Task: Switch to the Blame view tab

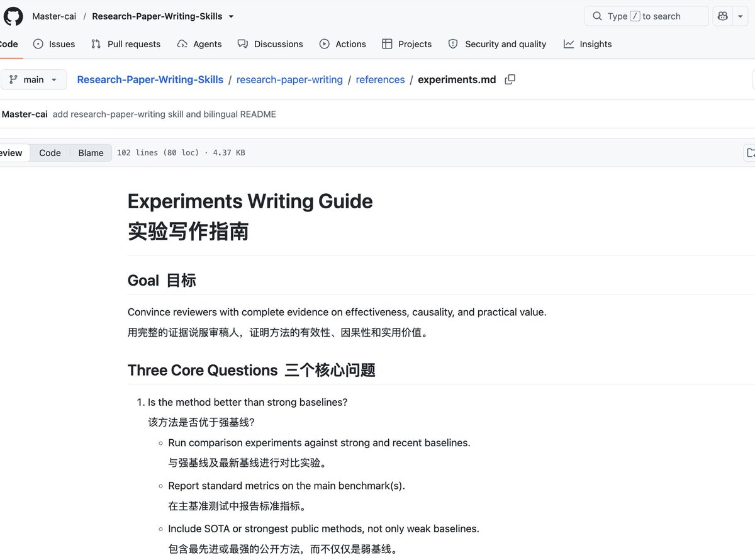Action: pos(91,153)
